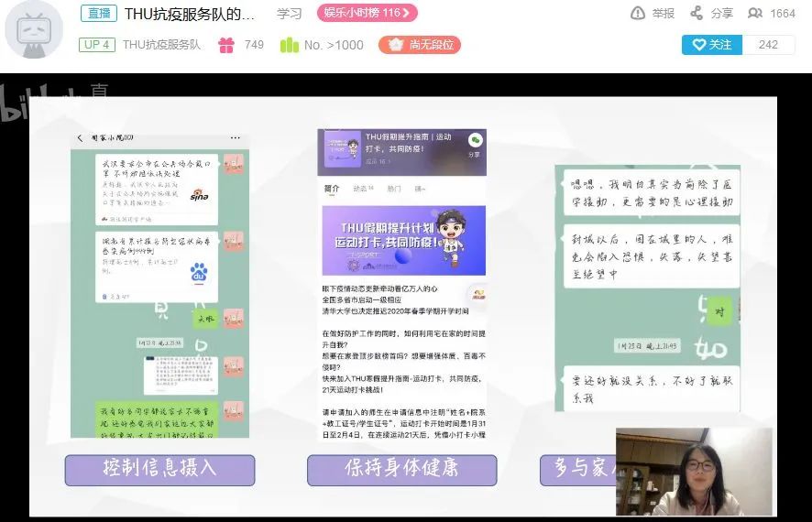
Task: Click the share (分享) icon
Action: [x=697, y=13]
